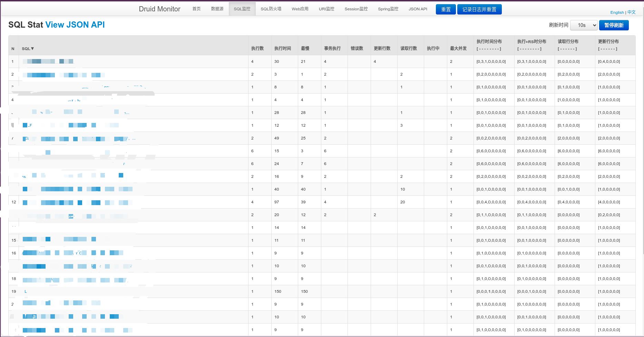Viewport: 644px width, 337px height.
Task: Sort by 执行数 column header
Action: 257,48
